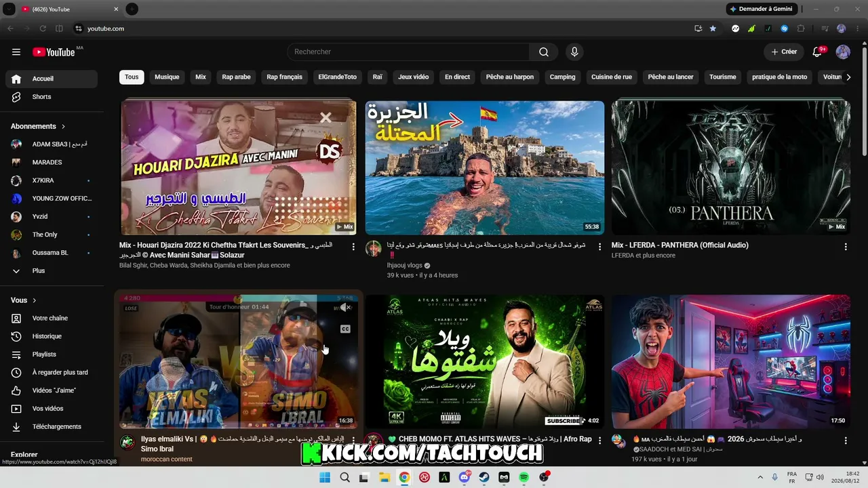Select the Musique filter chip
The width and height of the screenshot is (868, 488).
[x=167, y=77]
